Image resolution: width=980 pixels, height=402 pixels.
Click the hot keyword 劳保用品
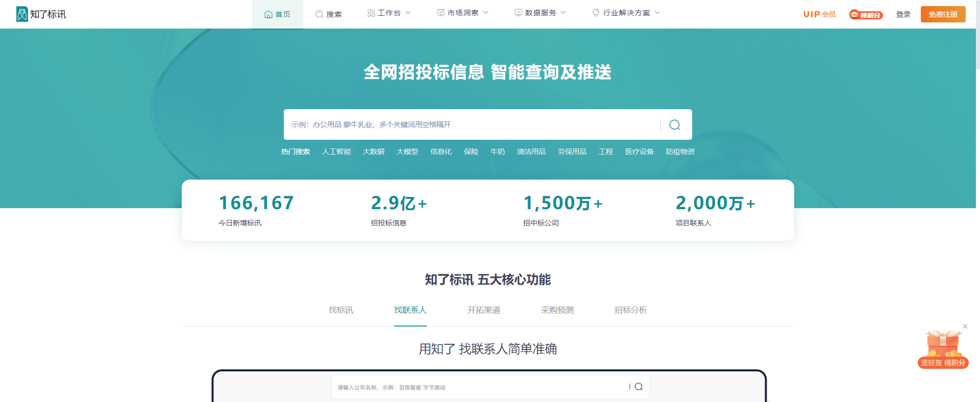click(572, 152)
